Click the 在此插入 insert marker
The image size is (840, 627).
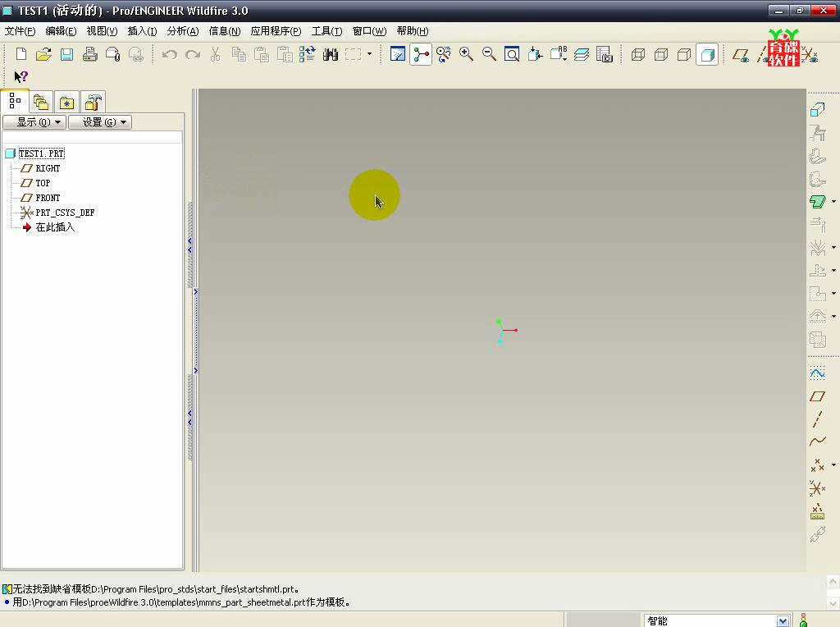tap(55, 227)
